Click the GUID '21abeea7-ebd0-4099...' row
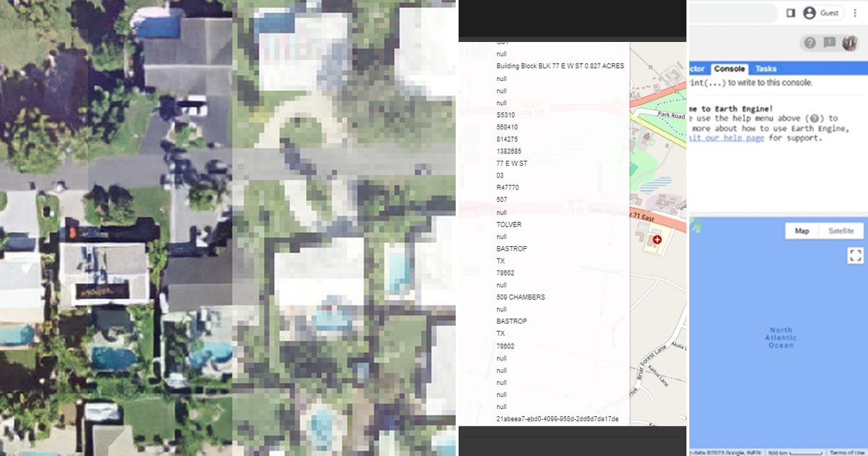Image resolution: width=868 pixels, height=456 pixels. pyautogui.click(x=558, y=419)
